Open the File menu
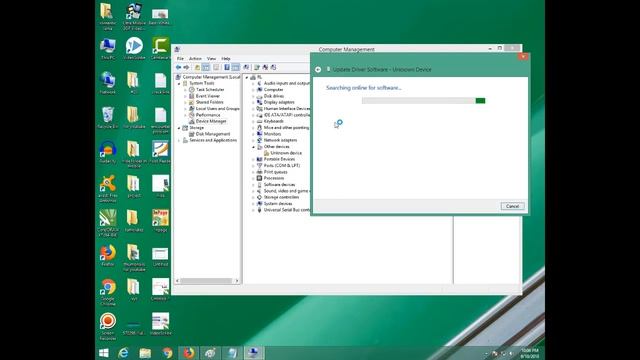 (180, 59)
